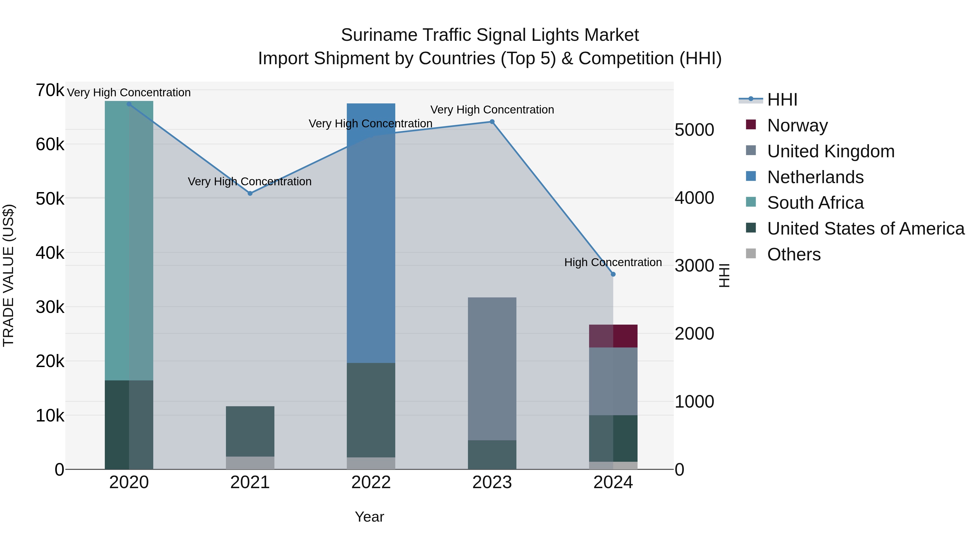Click the 30k left axis tick label
Viewport: 980px width, 551px height.
click(50, 307)
